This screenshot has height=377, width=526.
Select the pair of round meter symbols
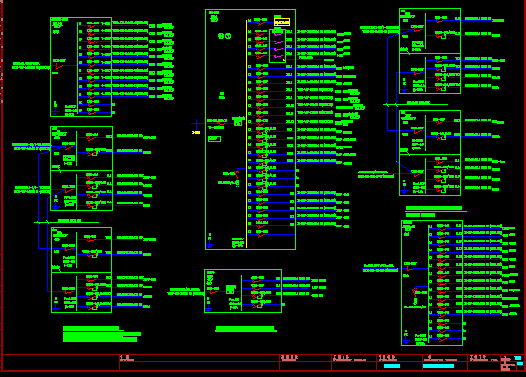[x=224, y=36]
